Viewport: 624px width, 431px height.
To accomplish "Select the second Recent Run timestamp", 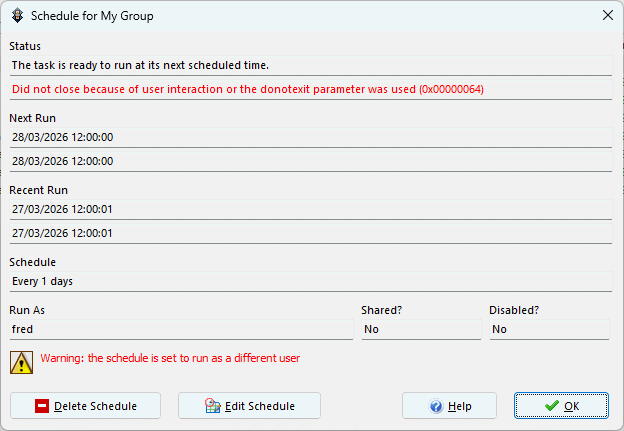I will [310, 233].
